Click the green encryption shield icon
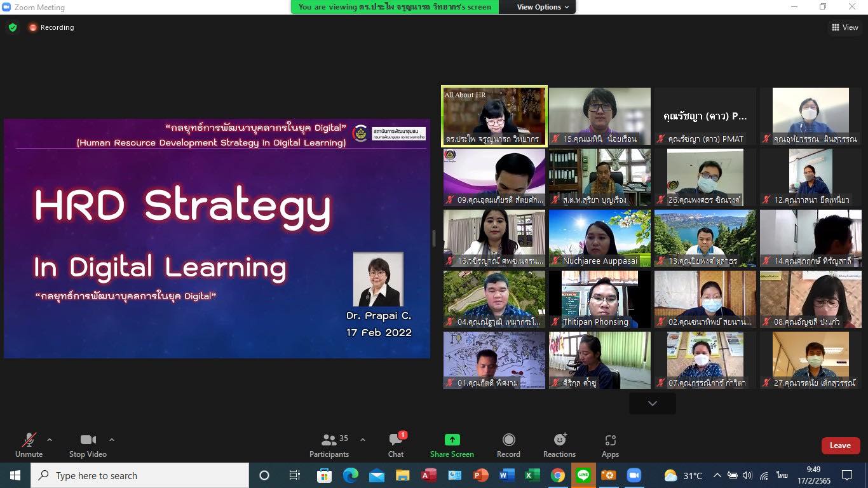This screenshot has height=488, width=868. coord(13,27)
